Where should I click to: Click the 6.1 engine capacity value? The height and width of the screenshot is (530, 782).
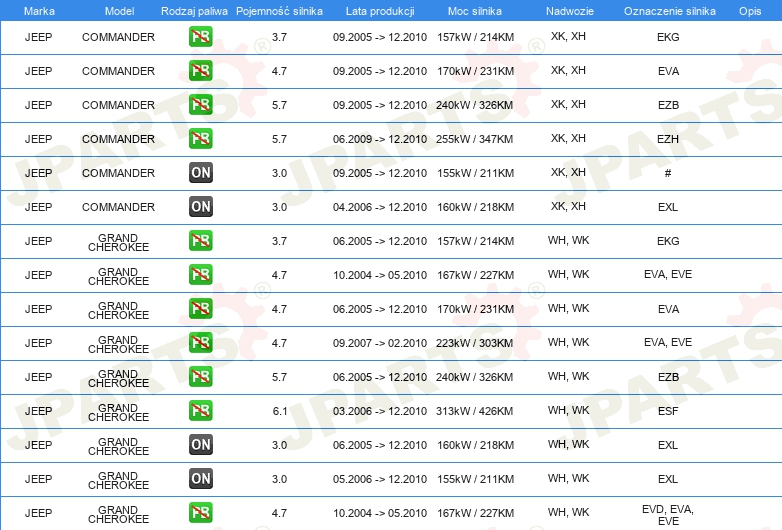tap(280, 411)
